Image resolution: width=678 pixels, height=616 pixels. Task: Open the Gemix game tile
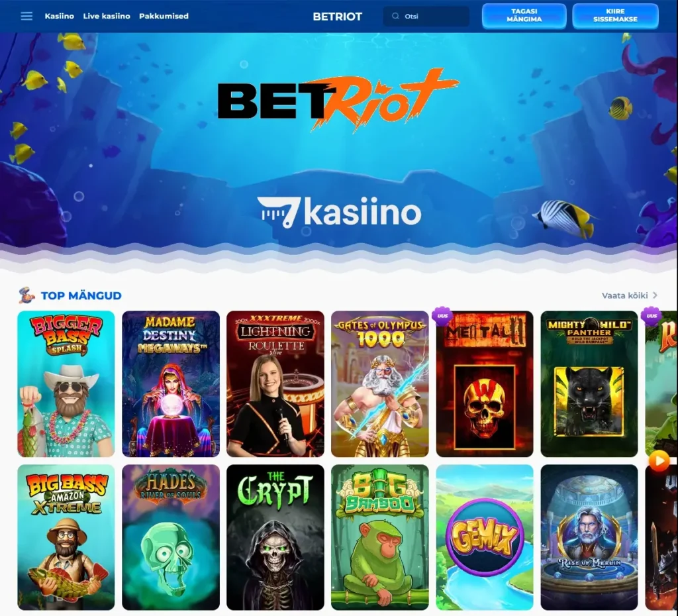click(x=485, y=537)
